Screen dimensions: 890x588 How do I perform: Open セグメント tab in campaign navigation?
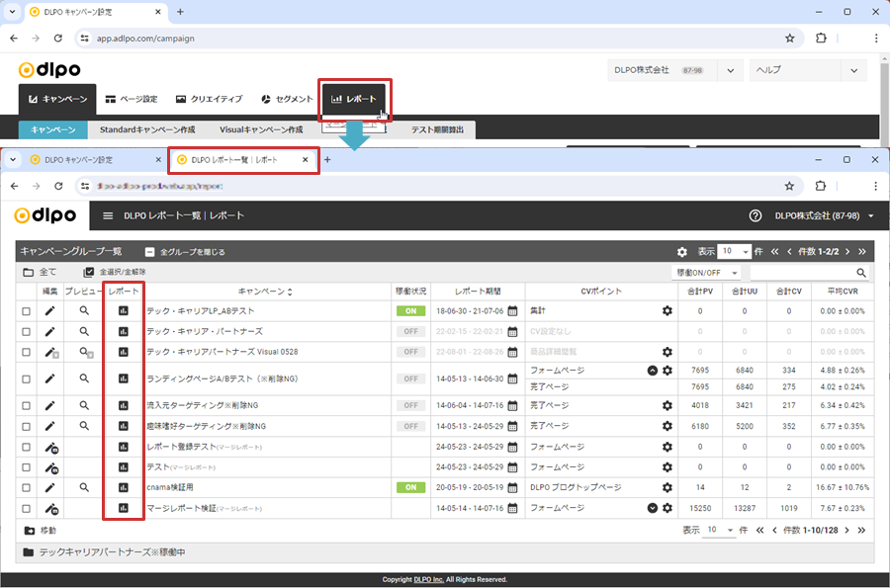287,99
